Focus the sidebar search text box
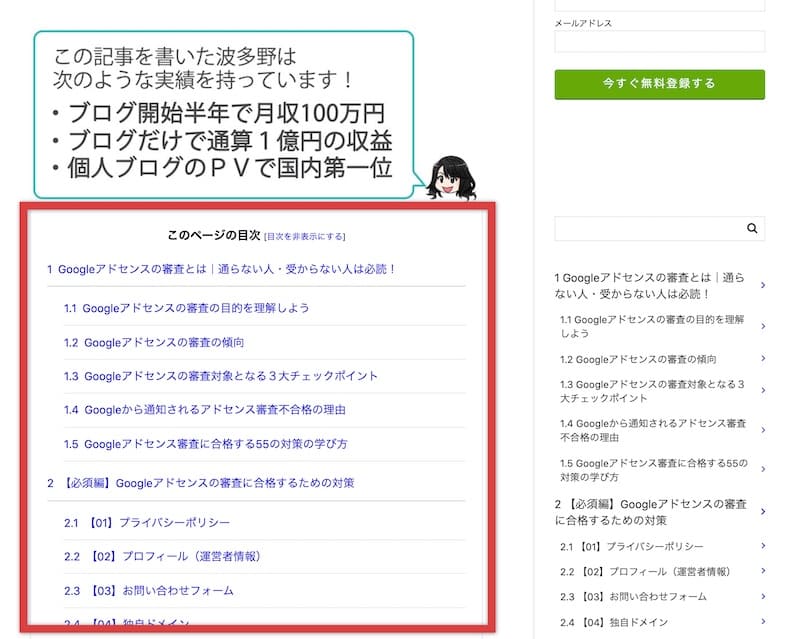Screen dimensions: 800x639 pos(646,229)
